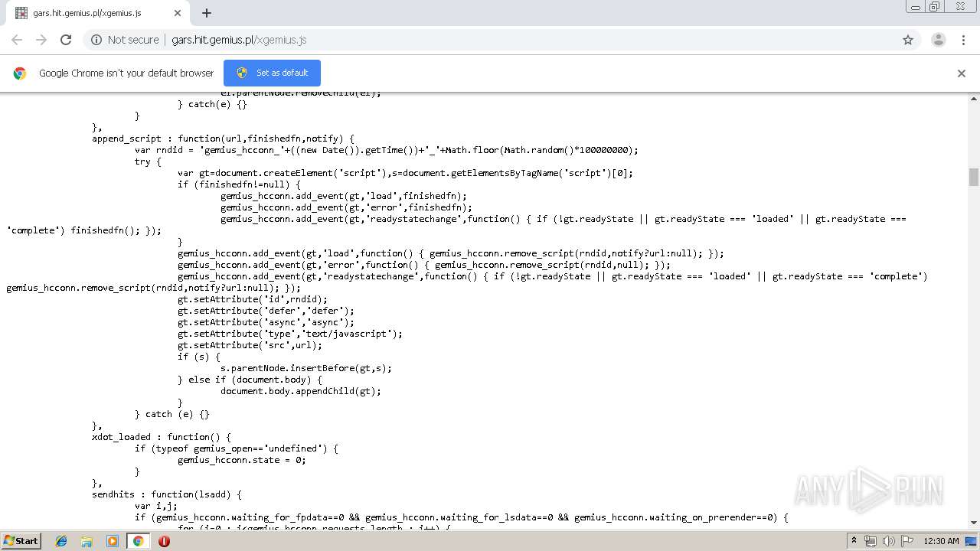The image size is (980, 551).
Task: Show hidden system tray icons
Action: coord(854,541)
